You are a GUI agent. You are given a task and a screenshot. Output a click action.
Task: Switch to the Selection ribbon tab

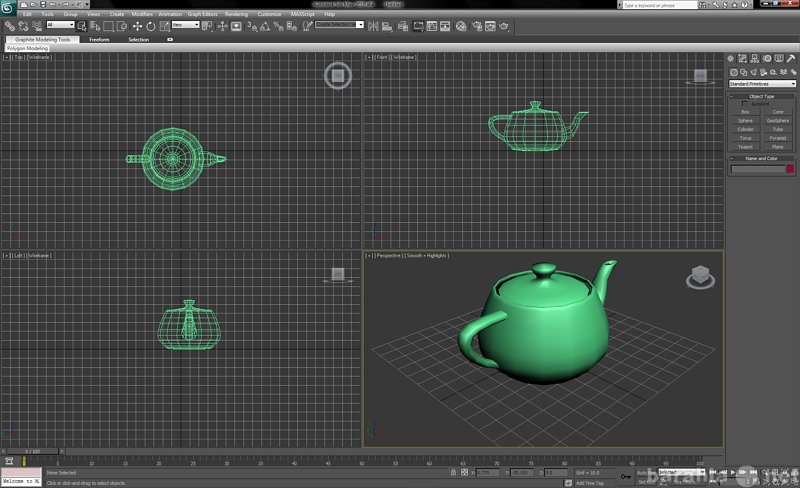(x=138, y=39)
